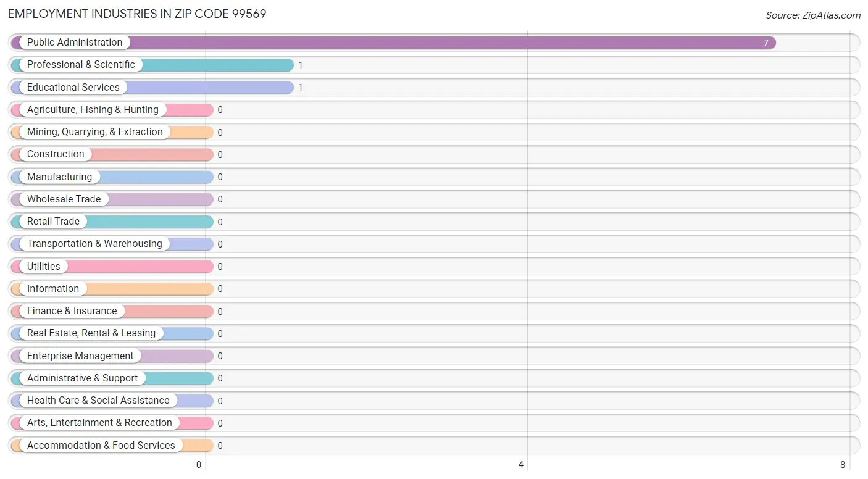Click the value 7 on Public Administration bar
The image size is (868, 479).
tap(766, 43)
